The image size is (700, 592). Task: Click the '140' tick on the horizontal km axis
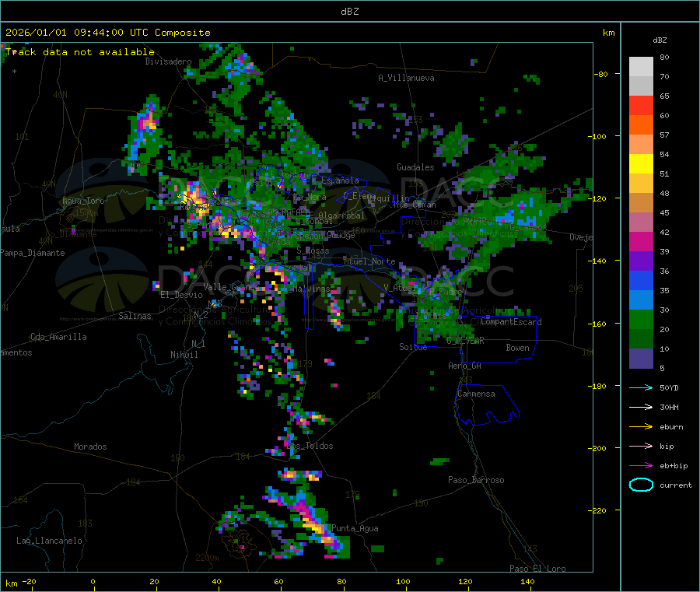click(x=527, y=581)
